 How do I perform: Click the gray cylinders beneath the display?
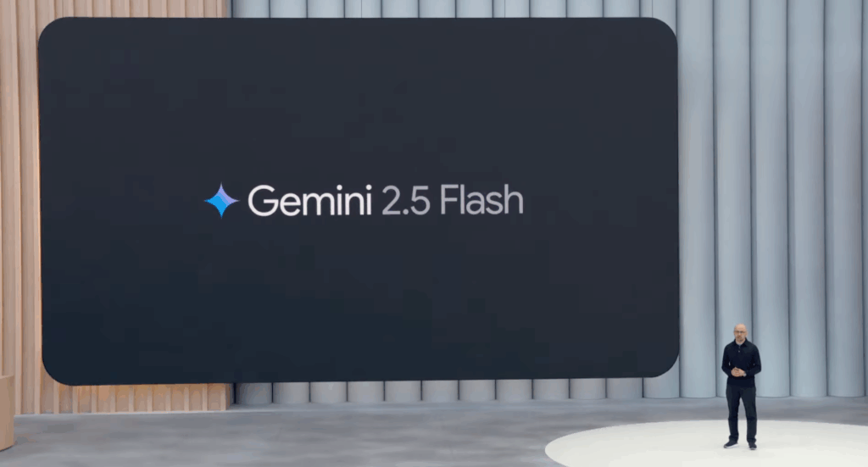[437, 392]
